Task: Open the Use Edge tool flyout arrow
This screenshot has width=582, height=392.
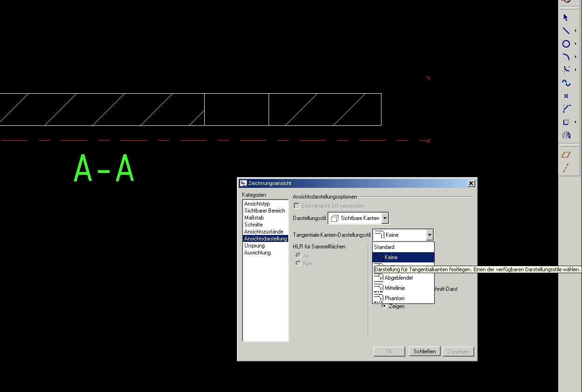Action: [x=576, y=122]
